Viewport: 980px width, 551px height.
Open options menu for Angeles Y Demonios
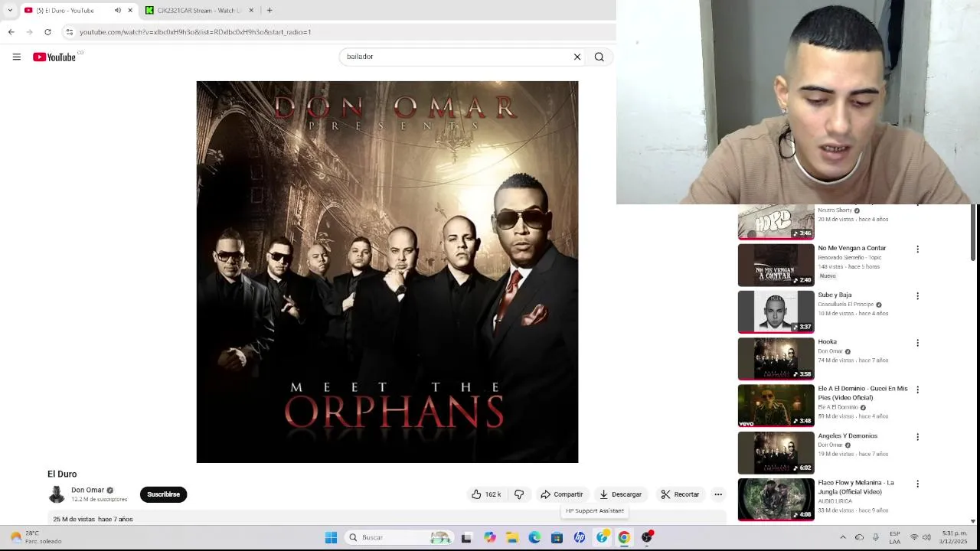(x=917, y=437)
